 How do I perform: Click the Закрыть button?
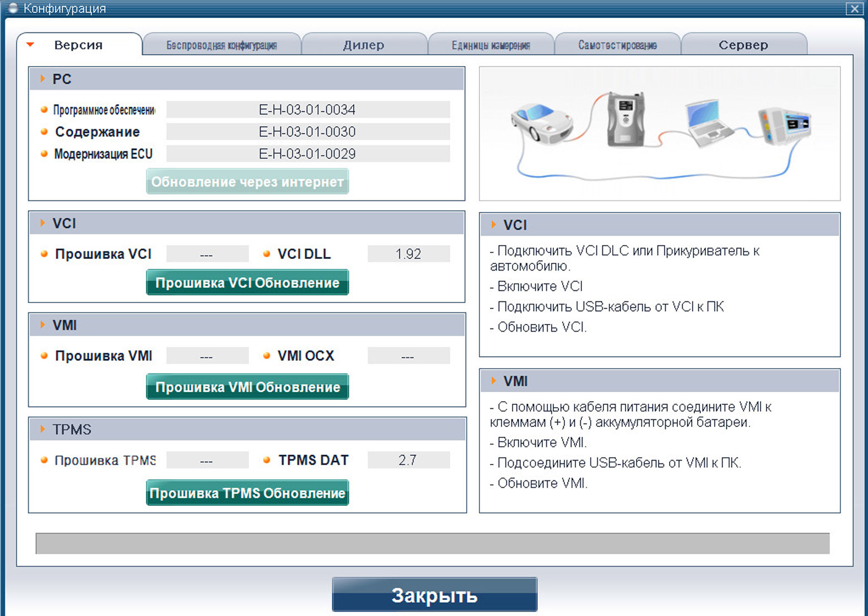434,595
